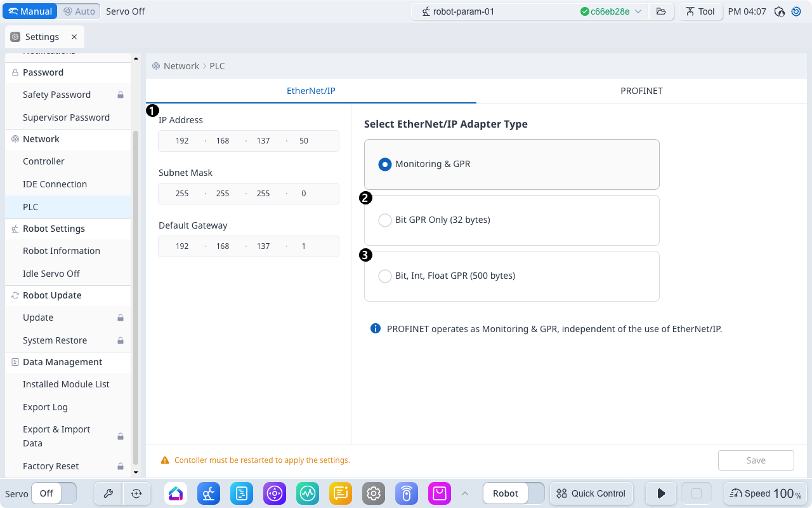Viewport: 812px width, 508px height.
Task: Launch the status monitoring waveform app
Action: pyautogui.click(x=308, y=493)
